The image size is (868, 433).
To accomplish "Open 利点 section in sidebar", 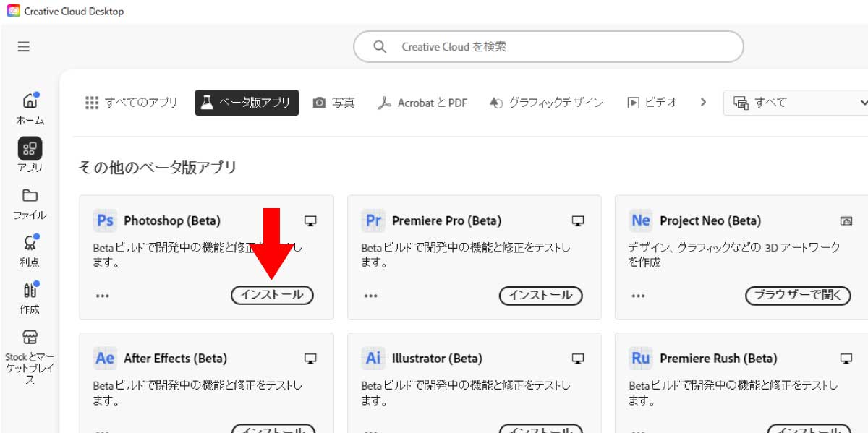I will [30, 252].
